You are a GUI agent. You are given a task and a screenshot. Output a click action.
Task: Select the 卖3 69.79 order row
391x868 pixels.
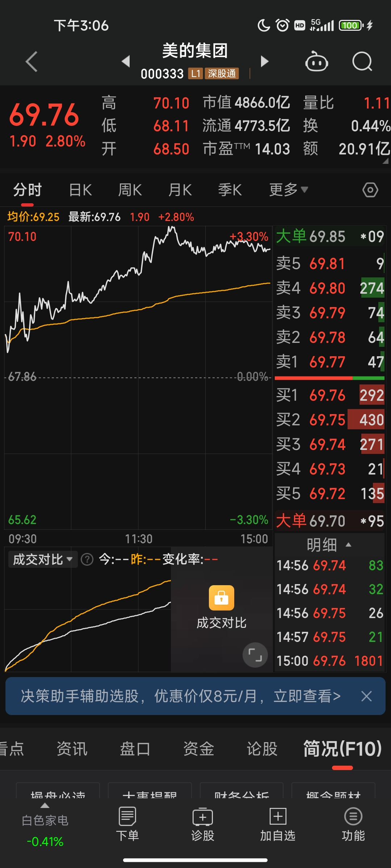click(x=329, y=313)
